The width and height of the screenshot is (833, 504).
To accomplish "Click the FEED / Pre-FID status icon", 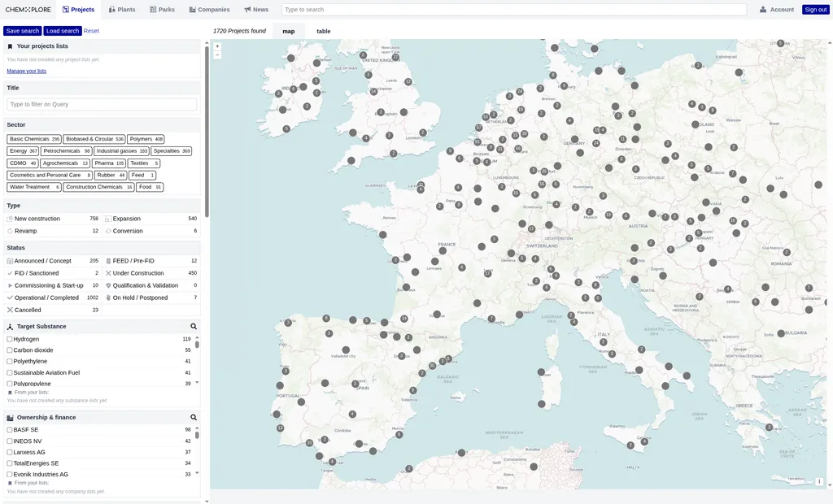I will click(108, 261).
